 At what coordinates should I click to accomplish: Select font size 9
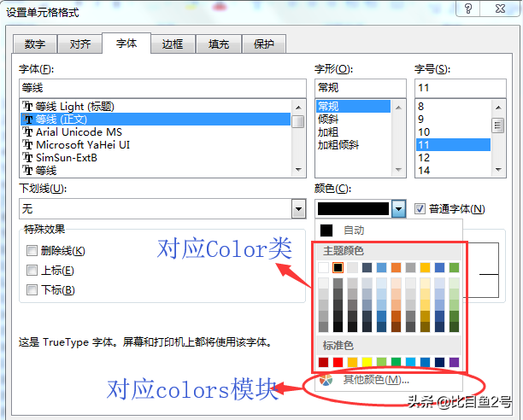453,120
